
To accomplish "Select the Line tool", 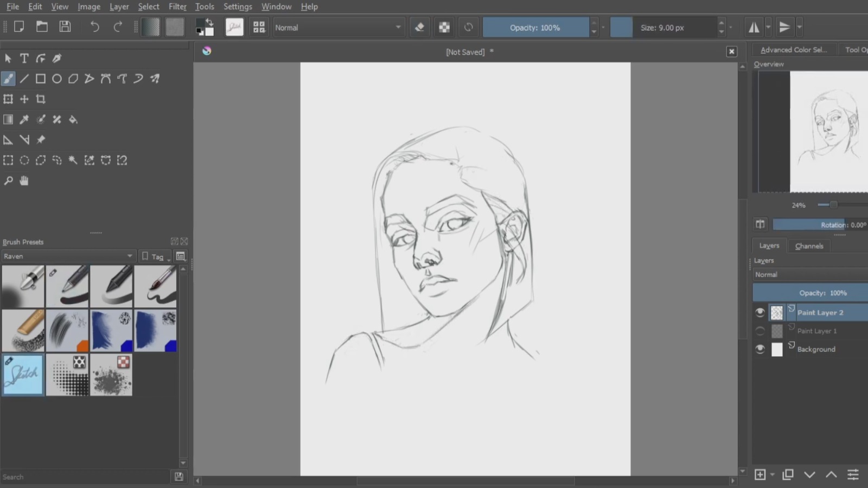I will [24, 79].
